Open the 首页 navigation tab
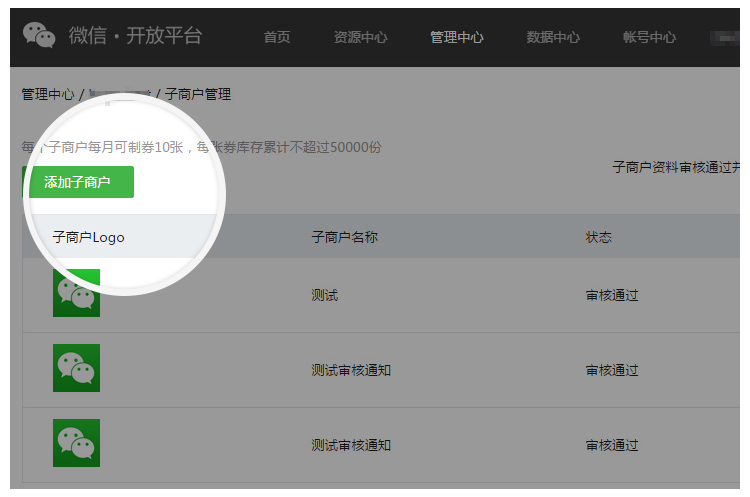This screenshot has height=497, width=750. point(277,37)
